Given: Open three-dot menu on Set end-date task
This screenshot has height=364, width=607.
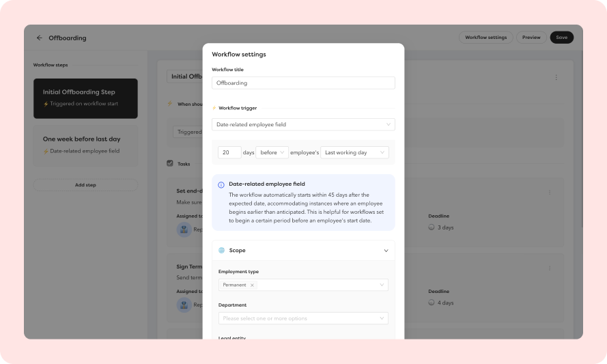Looking at the screenshot, I should [550, 193].
